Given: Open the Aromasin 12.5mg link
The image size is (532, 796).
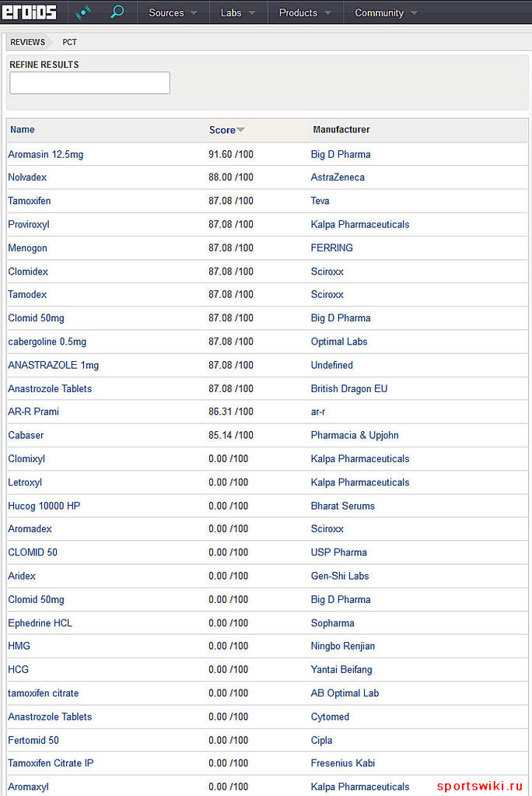Looking at the screenshot, I should (x=46, y=154).
